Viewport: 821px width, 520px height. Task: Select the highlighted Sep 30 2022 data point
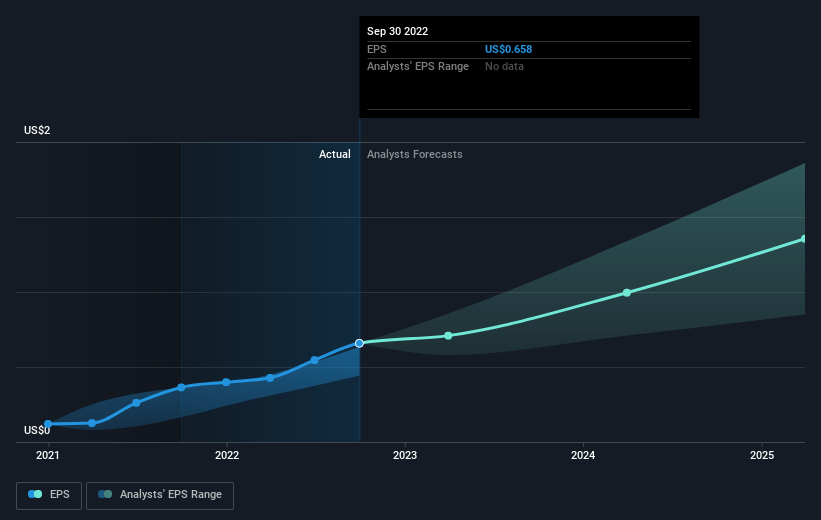click(x=359, y=343)
